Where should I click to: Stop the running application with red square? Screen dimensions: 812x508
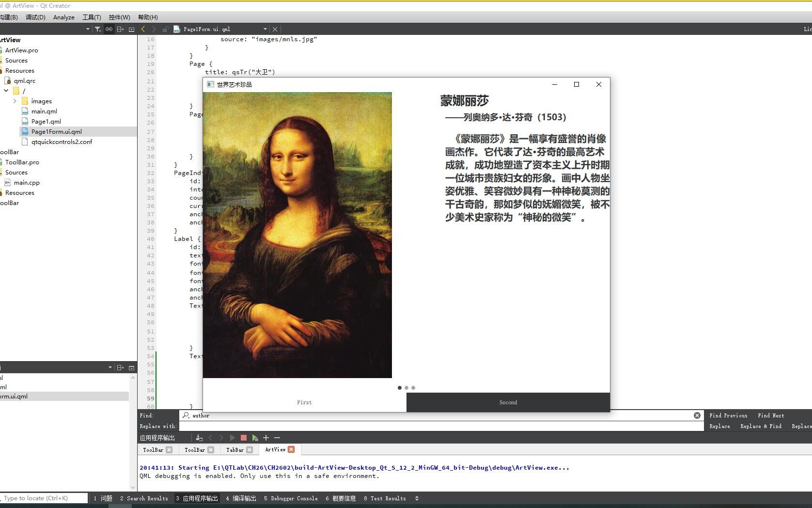click(x=244, y=438)
